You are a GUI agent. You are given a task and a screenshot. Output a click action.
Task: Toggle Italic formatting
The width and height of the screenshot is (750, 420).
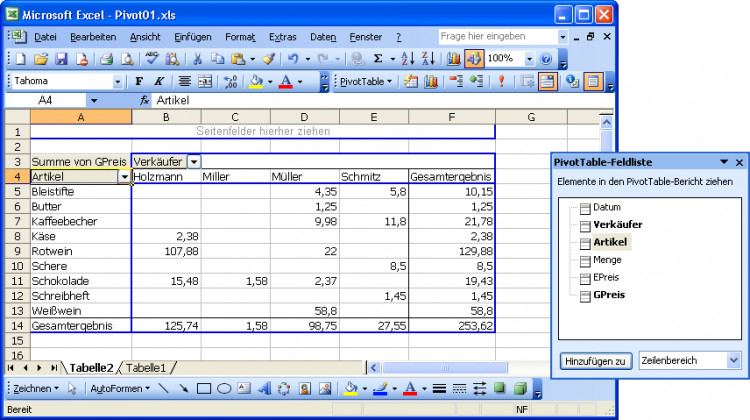[159, 82]
